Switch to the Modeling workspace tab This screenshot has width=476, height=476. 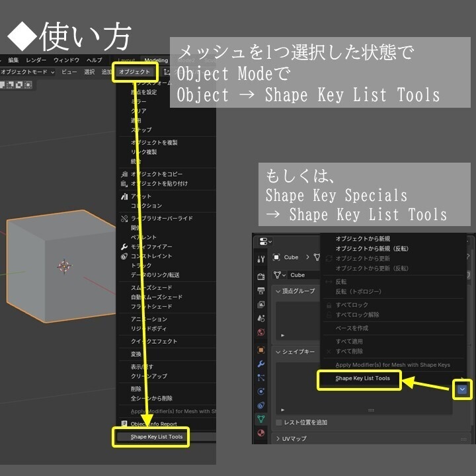[156, 60]
